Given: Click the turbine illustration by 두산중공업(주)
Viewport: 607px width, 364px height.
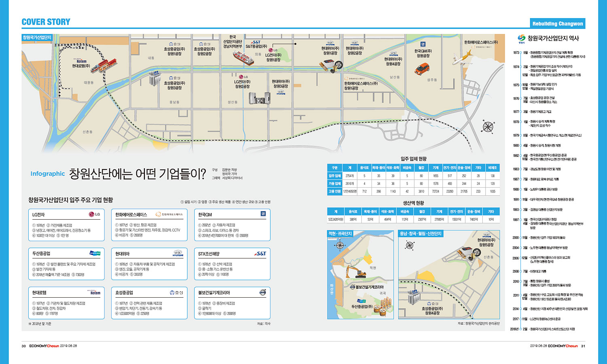Looking at the screenshot, I should 383,306.
